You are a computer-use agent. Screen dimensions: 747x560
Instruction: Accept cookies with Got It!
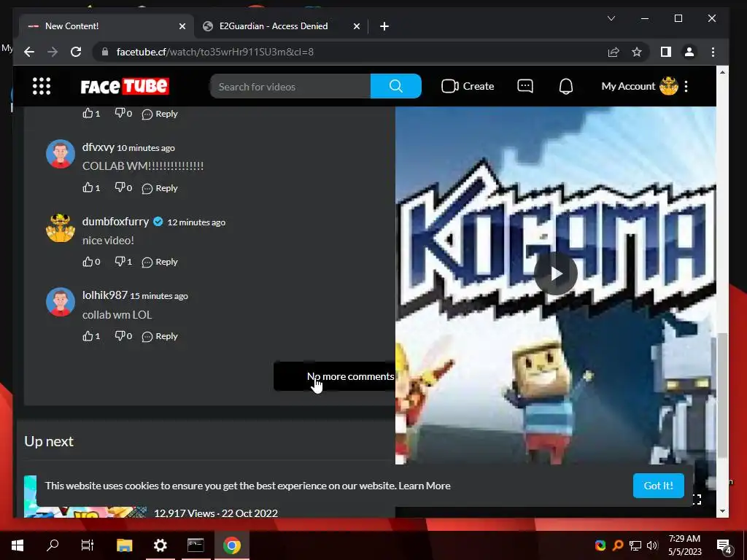coord(659,486)
